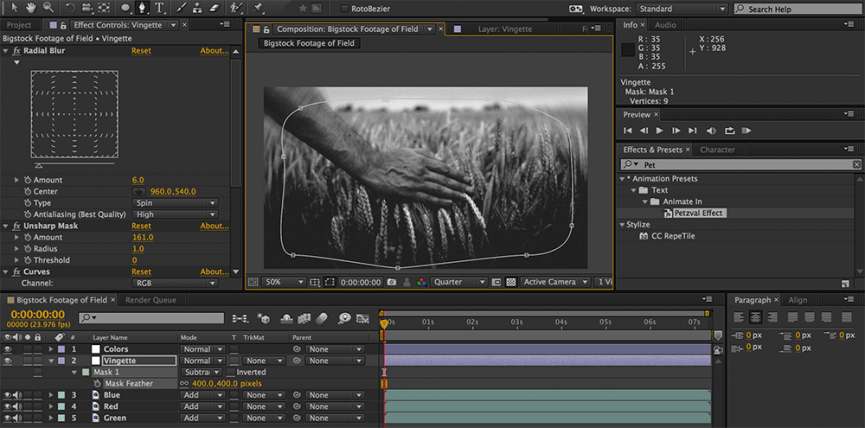Open the Graph Editor icon in timeline

(x=362, y=318)
